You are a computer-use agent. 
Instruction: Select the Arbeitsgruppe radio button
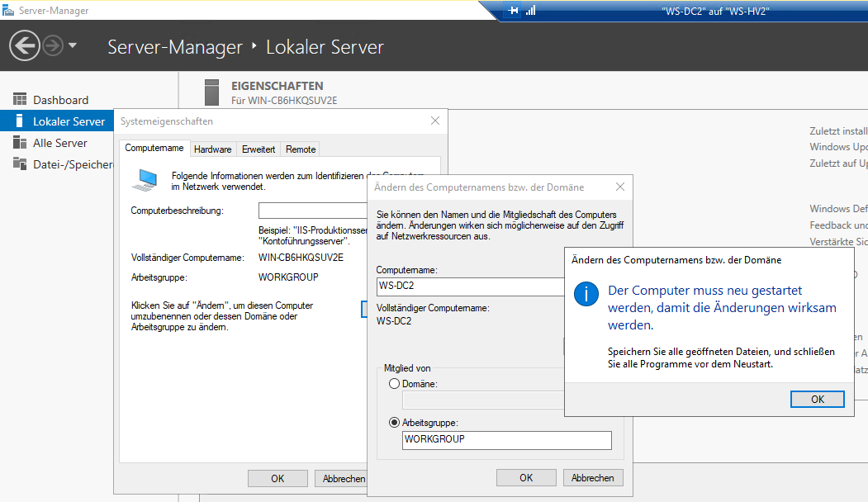tap(394, 422)
